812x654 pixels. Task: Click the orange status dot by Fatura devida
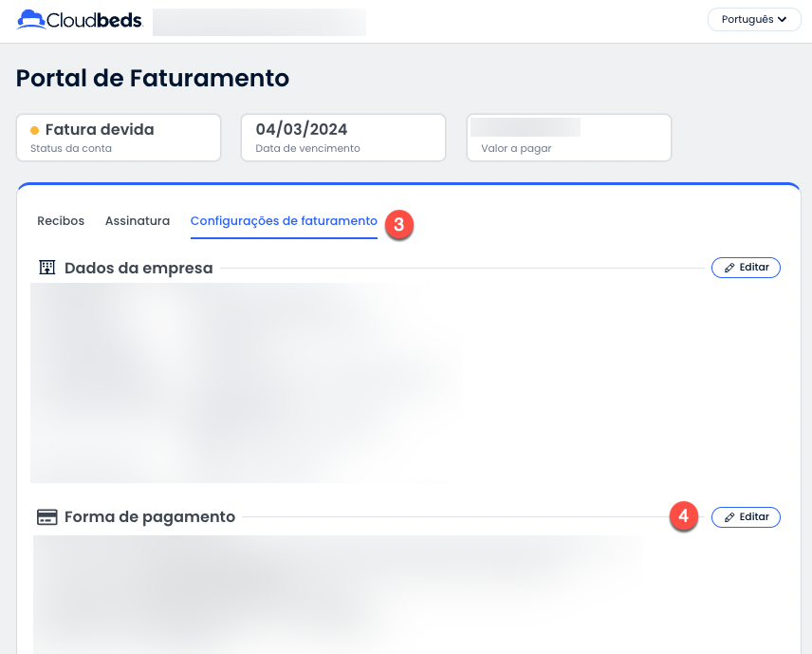pos(35,130)
